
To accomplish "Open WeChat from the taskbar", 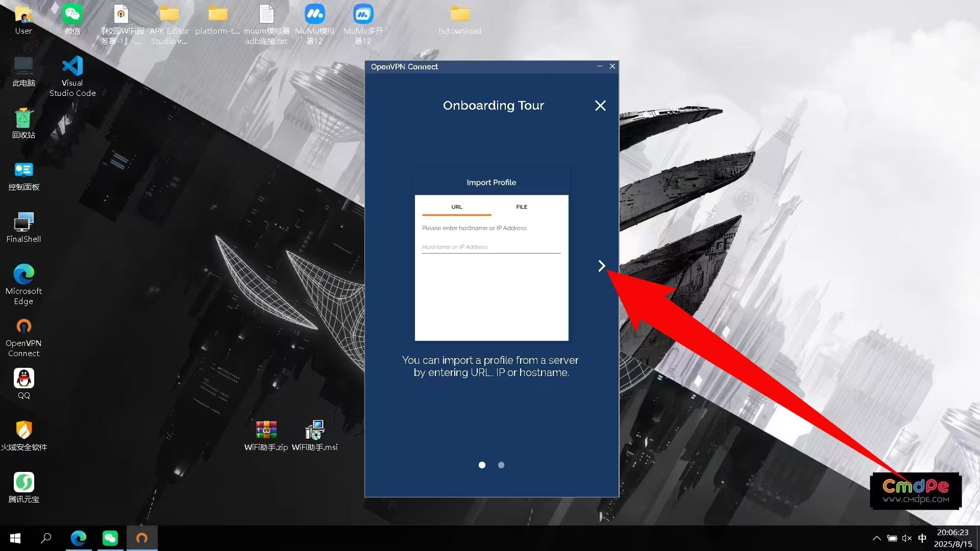I will [x=110, y=538].
